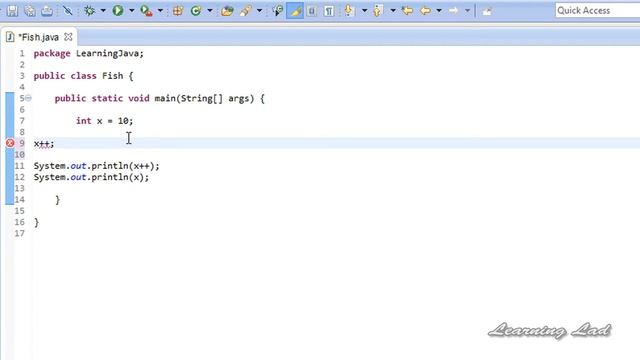
Task: Save the Fish.java file
Action: [x=12, y=11]
